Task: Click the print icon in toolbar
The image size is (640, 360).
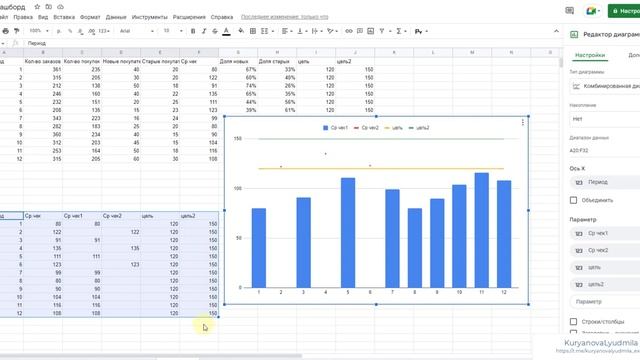Action: [6, 31]
